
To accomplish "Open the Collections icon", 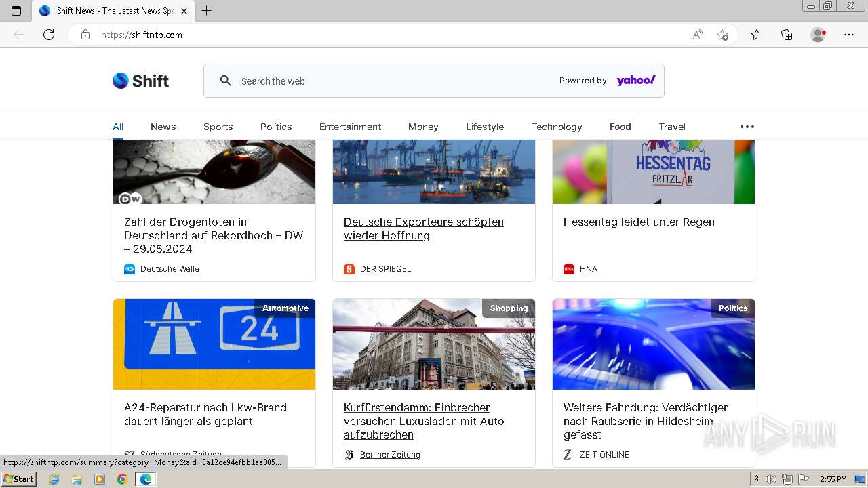I will click(787, 35).
